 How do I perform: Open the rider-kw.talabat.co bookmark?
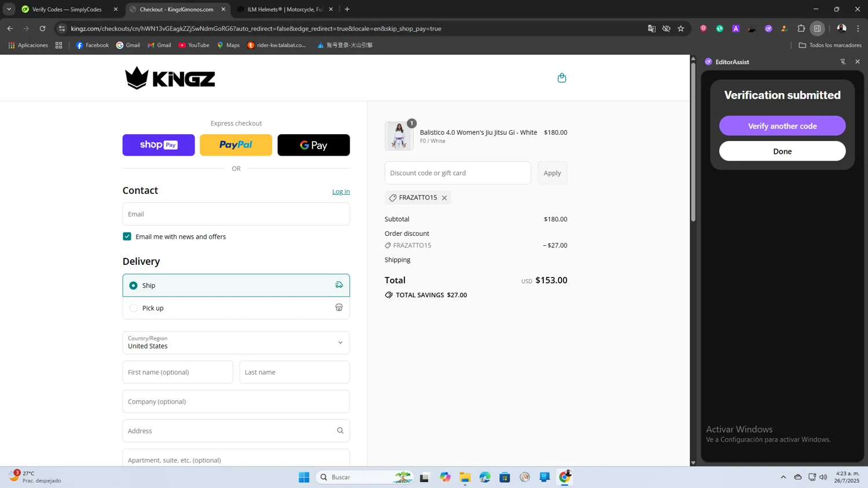(277, 45)
